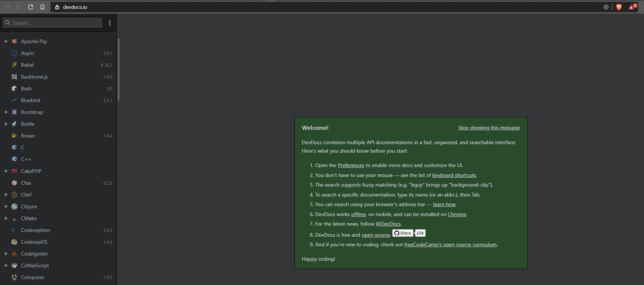Click the Codeception logo icon

14,230
